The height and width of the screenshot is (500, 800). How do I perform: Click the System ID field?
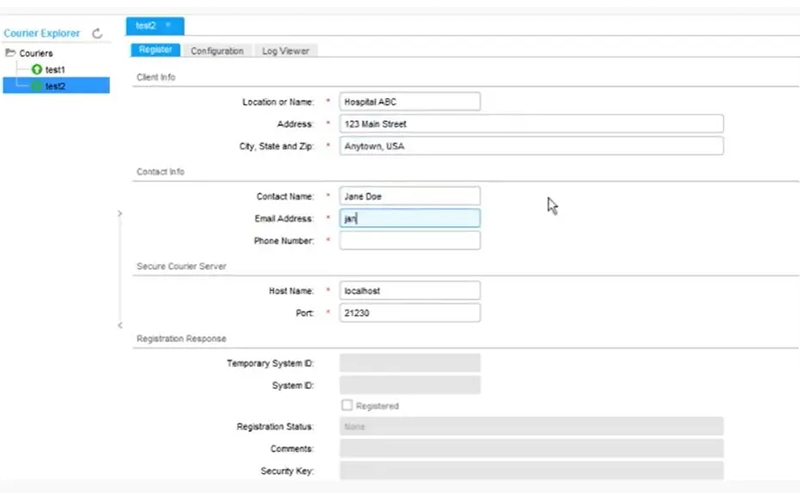point(410,385)
